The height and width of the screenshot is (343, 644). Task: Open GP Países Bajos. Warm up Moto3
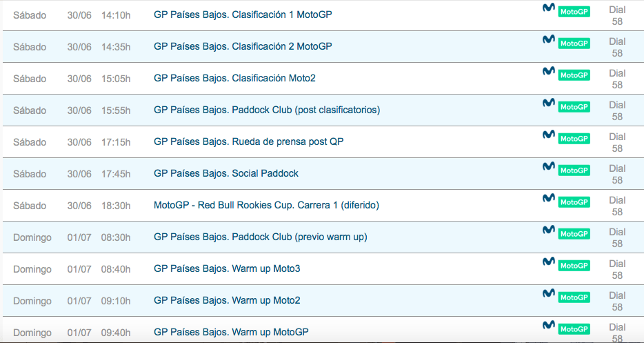[x=227, y=268]
